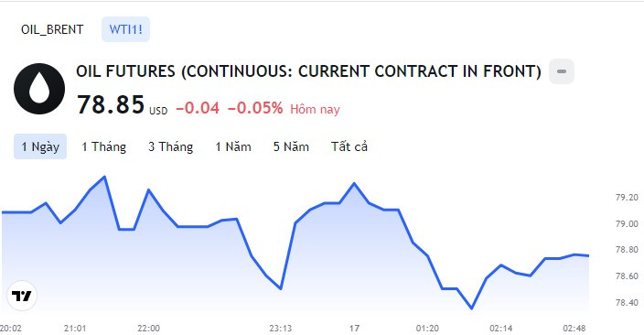This screenshot has width=644, height=335.
Task: Open the TradingView logo badge
Action: 22,296
